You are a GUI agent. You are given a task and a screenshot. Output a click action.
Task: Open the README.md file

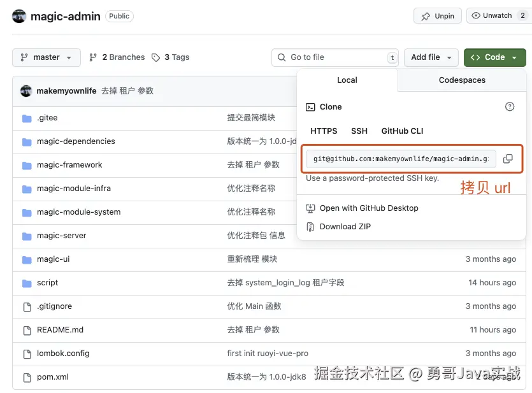(60, 330)
